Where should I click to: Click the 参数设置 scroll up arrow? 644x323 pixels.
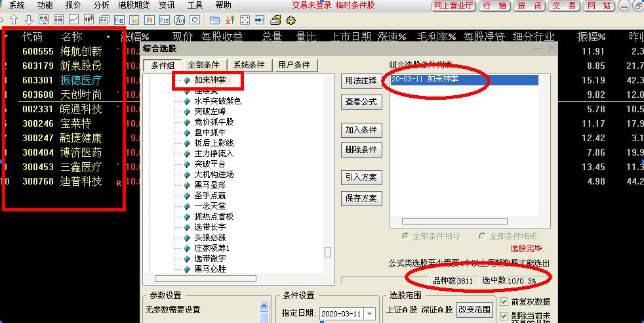[264, 307]
